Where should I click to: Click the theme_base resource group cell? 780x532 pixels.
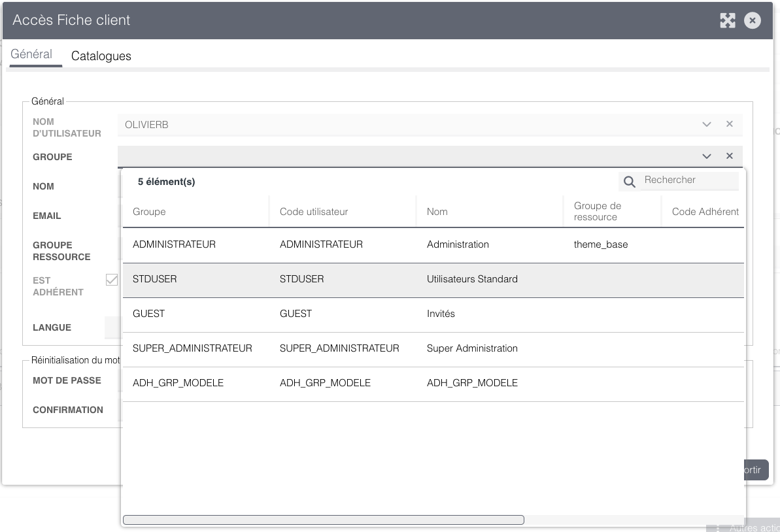tap(601, 244)
